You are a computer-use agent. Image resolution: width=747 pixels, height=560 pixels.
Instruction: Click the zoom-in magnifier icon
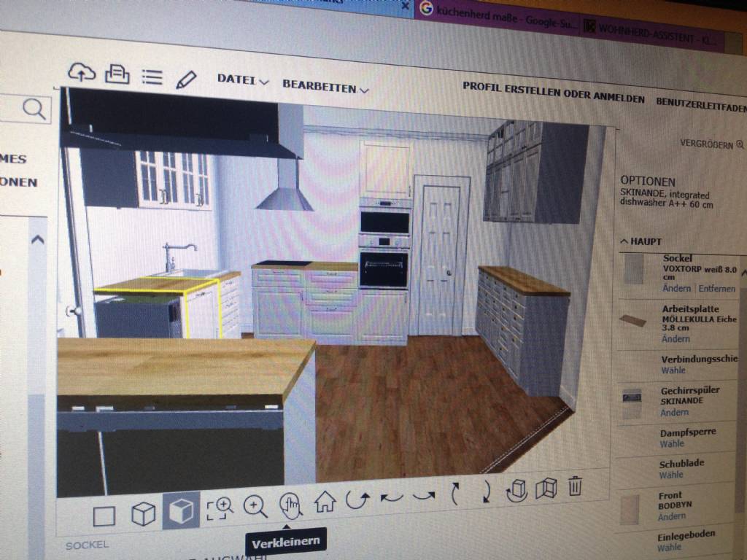(x=255, y=505)
